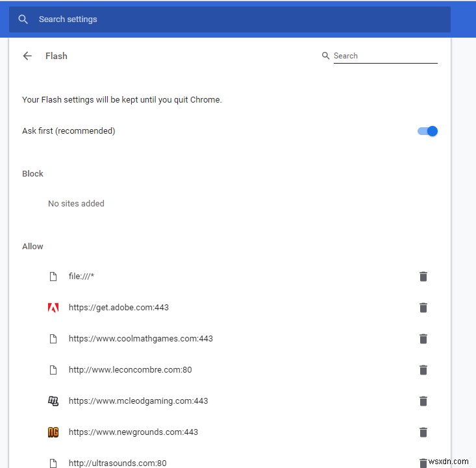This screenshot has width=476, height=468.
Task: Click the Flash page title
Action: click(x=56, y=56)
